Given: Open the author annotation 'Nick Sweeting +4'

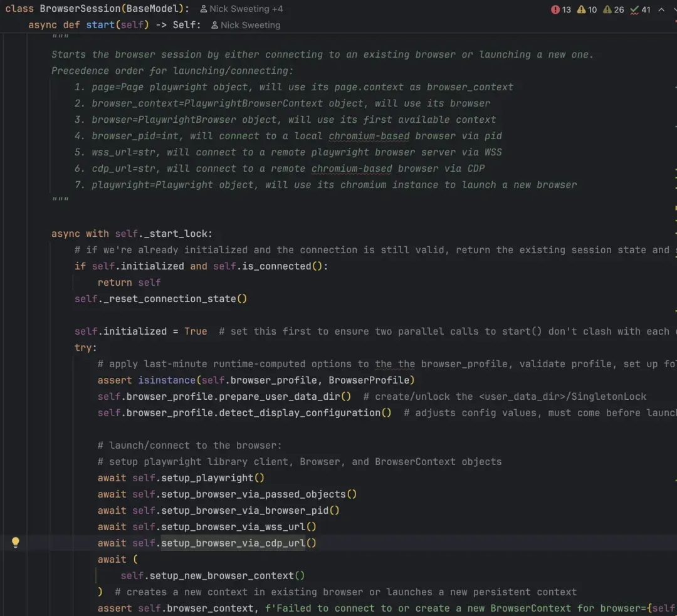Looking at the screenshot, I should point(241,9).
